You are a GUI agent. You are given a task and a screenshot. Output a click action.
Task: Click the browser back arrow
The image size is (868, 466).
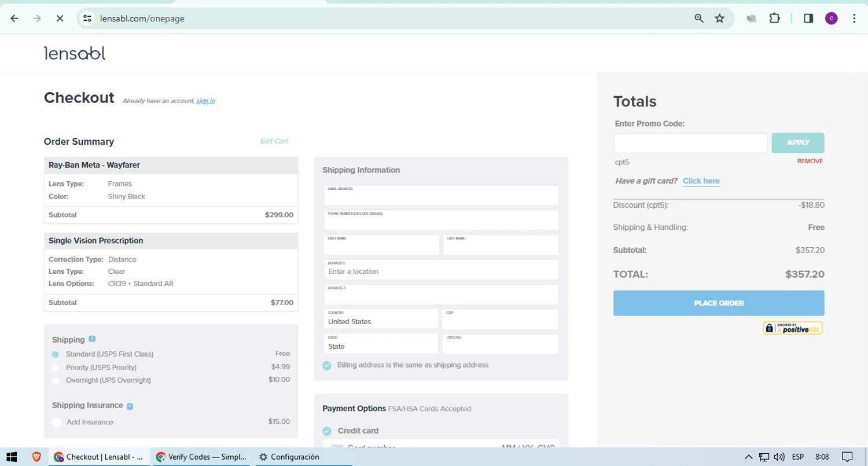click(x=14, y=19)
